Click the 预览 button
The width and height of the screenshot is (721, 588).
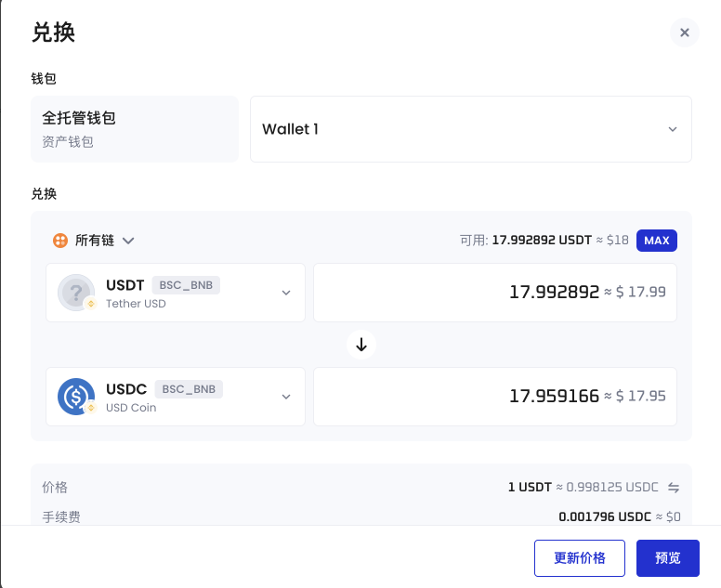pos(668,558)
